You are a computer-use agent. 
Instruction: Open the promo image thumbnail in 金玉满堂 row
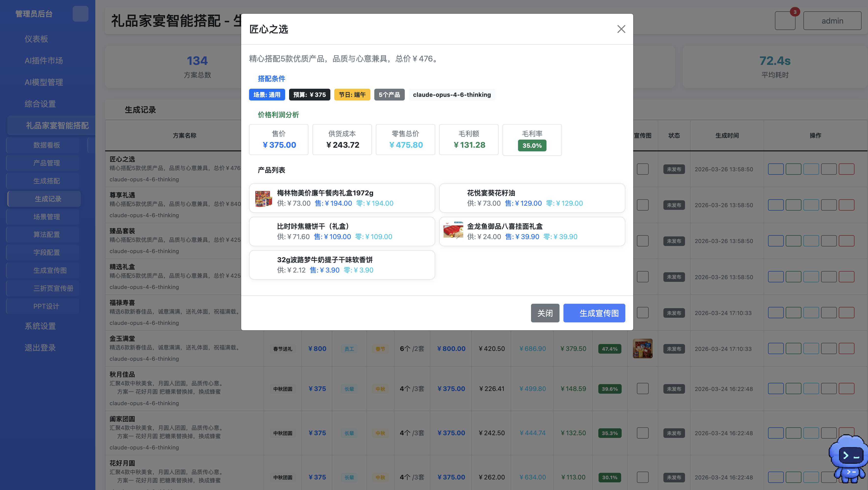point(642,348)
